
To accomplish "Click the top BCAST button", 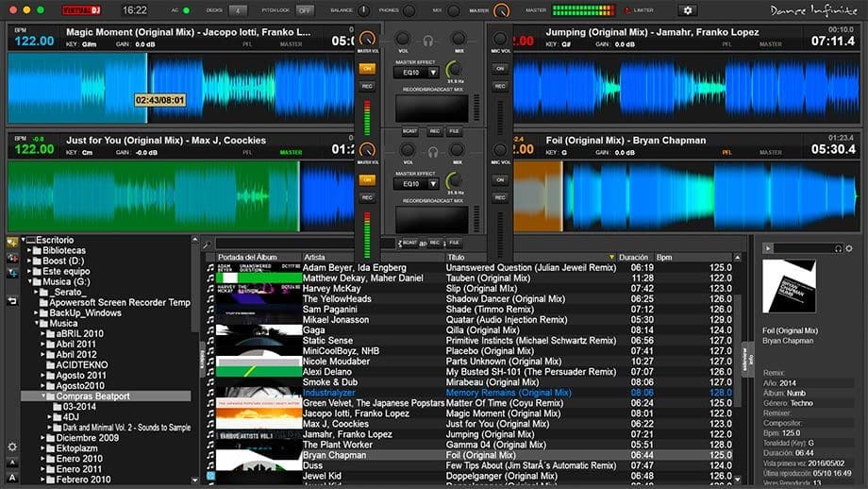I will tap(409, 131).
